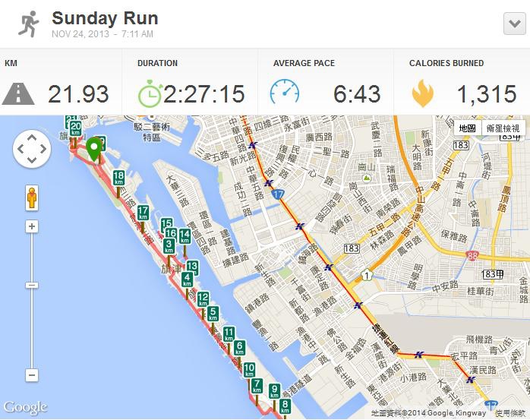Click the Google logo on map
Image resolution: width=530 pixels, height=420 pixels.
click(25, 407)
